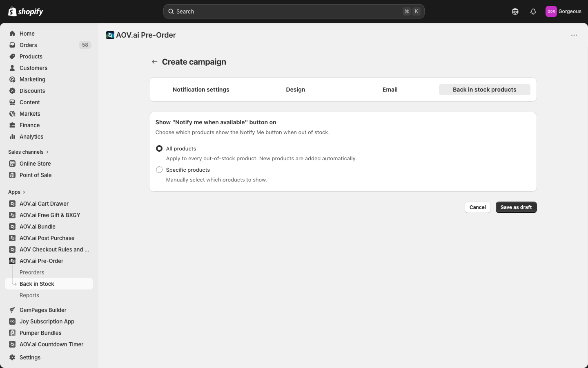Select the All products radio option

(159, 148)
